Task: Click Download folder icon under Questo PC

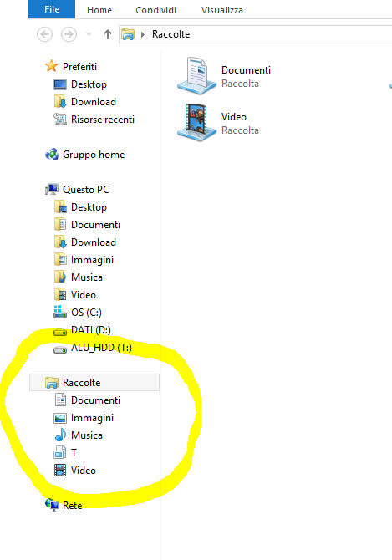Action: pyautogui.click(x=60, y=242)
